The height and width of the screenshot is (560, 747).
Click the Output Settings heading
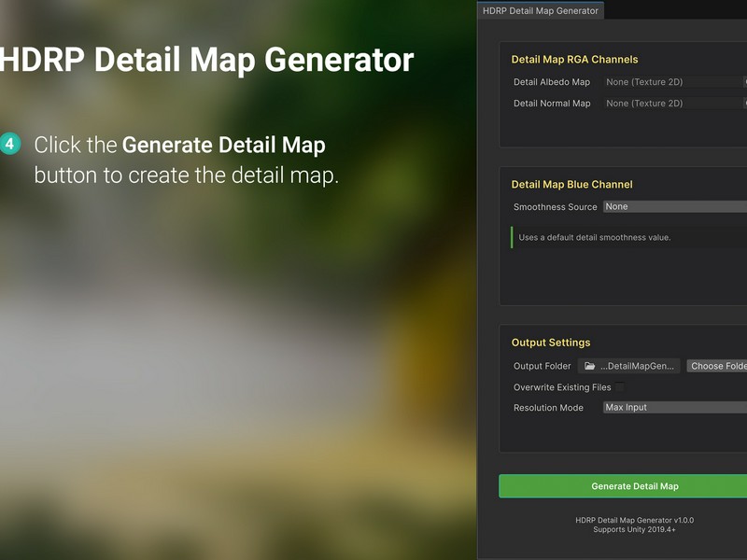[551, 343]
